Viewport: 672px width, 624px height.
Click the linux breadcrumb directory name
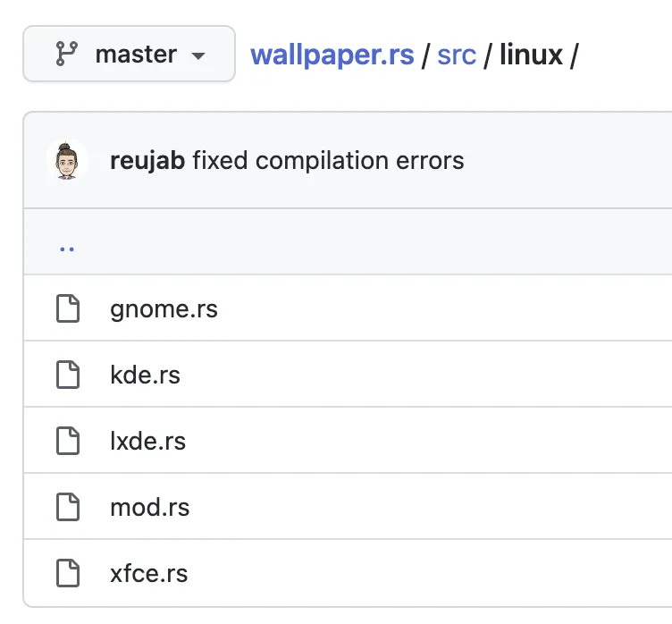click(x=531, y=55)
